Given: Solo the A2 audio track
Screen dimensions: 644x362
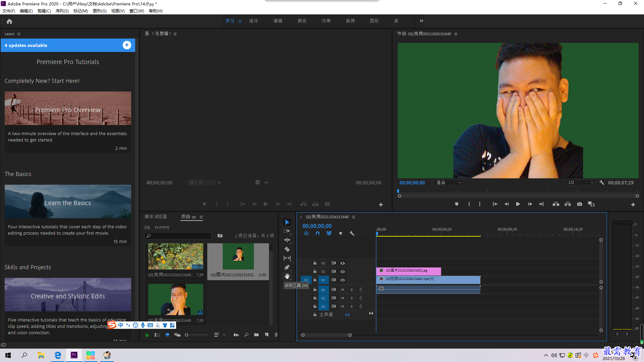Looking at the screenshot, I should click(x=352, y=298).
